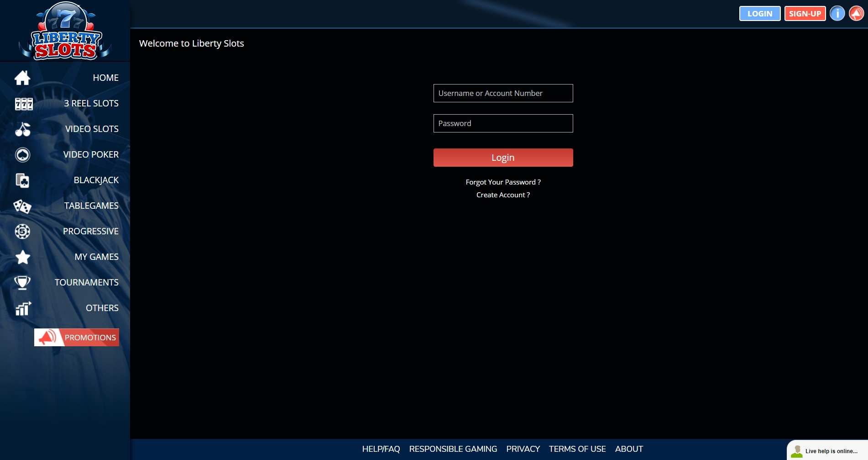
Task: Open the HOME menu item
Action: click(105, 78)
